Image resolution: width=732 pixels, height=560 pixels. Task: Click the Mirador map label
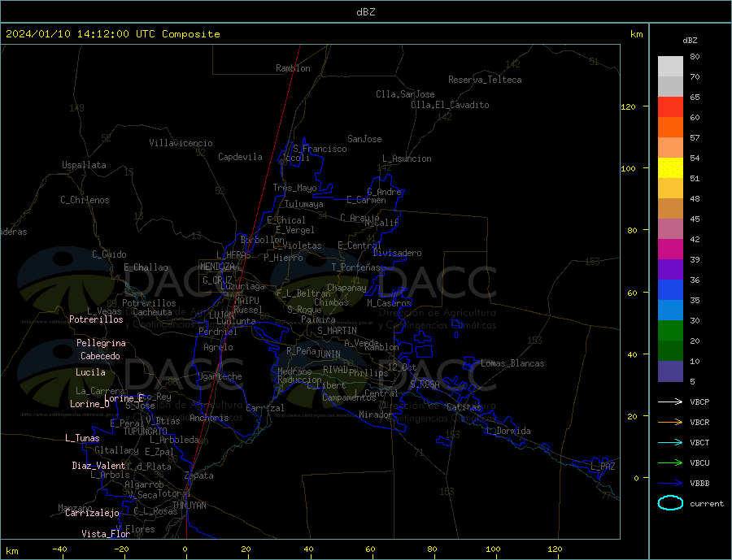click(376, 415)
